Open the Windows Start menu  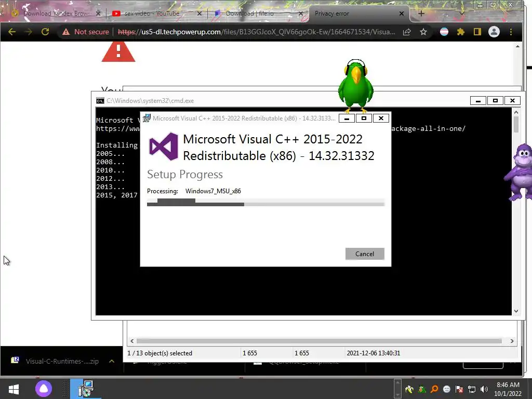(x=14, y=389)
